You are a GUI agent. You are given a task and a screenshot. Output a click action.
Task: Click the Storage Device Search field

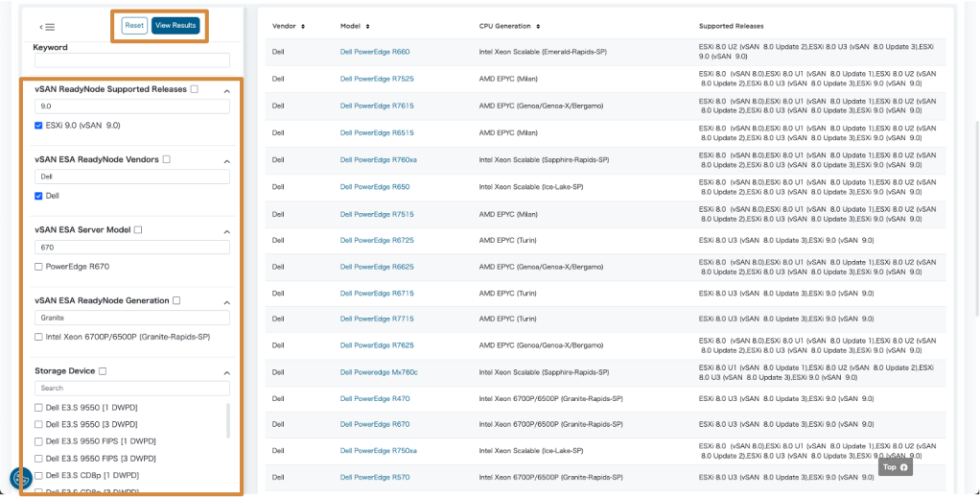click(x=132, y=389)
